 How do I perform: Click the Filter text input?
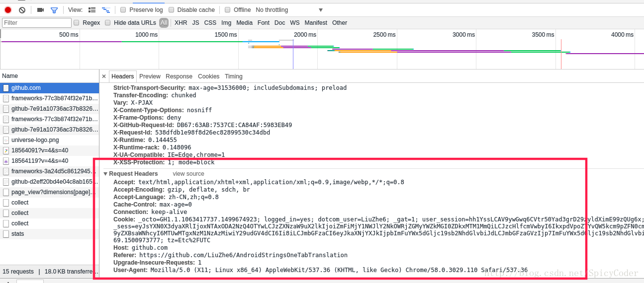[37, 23]
